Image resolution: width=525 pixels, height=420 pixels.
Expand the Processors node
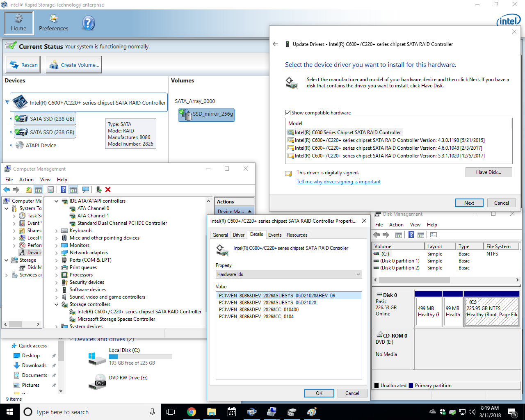[x=57, y=275]
